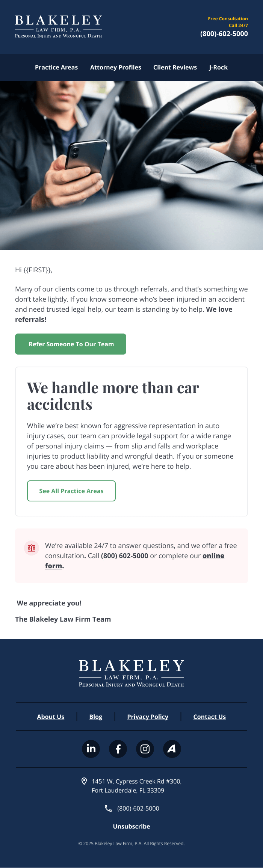Screen dimensions: 263x868
Task: Click the map pin location icon
Action: pyautogui.click(x=84, y=781)
